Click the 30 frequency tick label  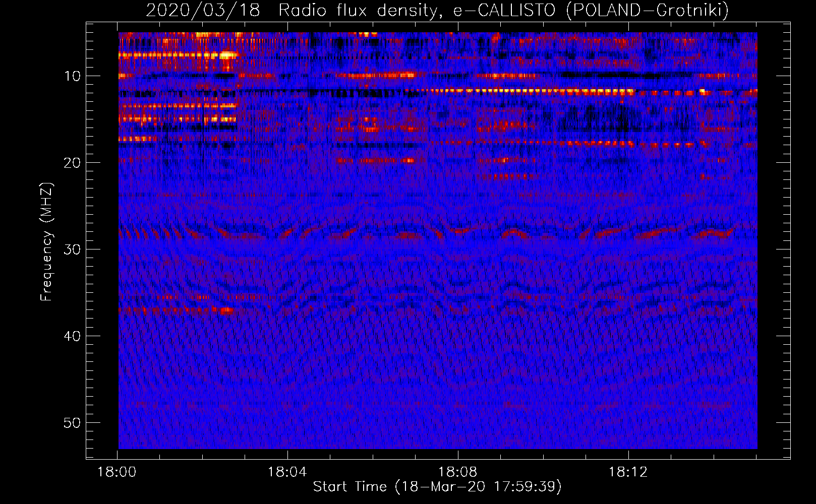coord(73,249)
